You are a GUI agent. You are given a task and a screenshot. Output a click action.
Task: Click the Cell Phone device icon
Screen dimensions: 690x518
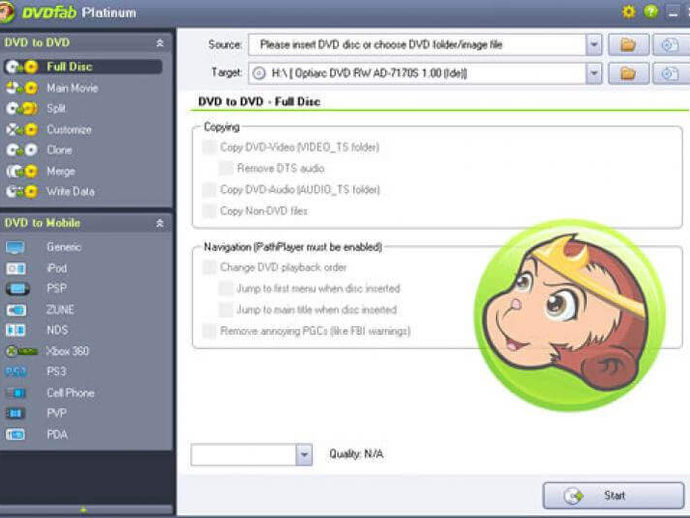pyautogui.click(x=16, y=393)
